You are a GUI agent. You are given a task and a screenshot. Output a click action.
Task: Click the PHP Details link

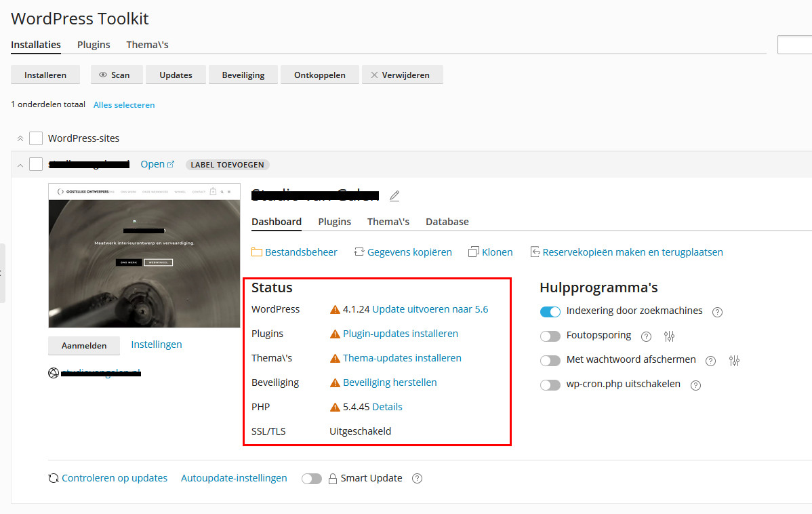coord(387,407)
